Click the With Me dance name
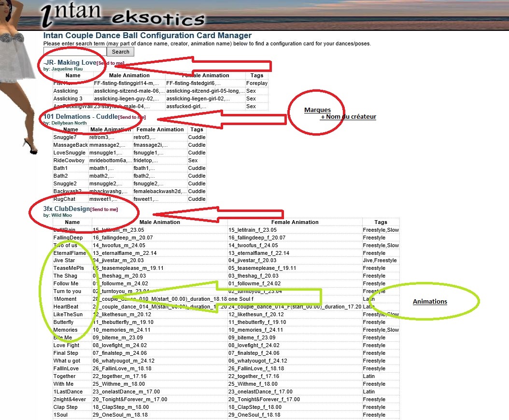This screenshot has height=420, width=509. pyautogui.click(x=63, y=384)
